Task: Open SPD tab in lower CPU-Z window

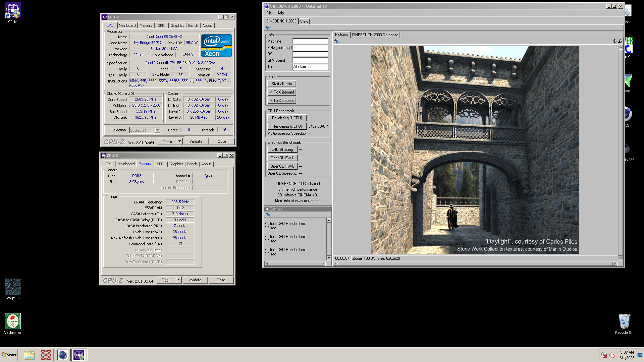Action: [160, 164]
